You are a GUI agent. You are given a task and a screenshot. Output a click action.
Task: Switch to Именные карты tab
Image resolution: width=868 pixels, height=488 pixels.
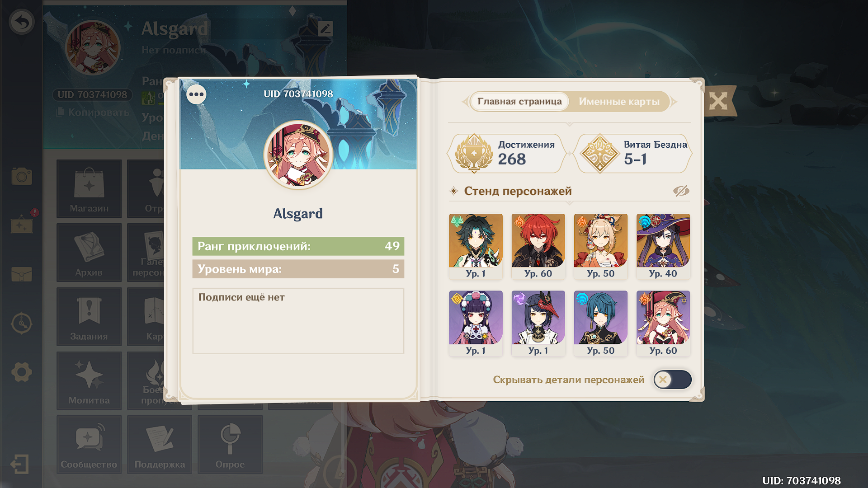tap(619, 102)
